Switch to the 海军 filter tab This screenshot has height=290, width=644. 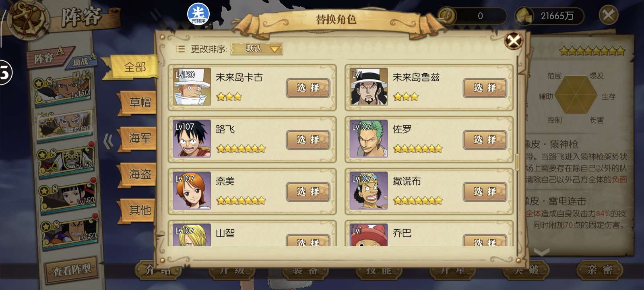click(138, 139)
